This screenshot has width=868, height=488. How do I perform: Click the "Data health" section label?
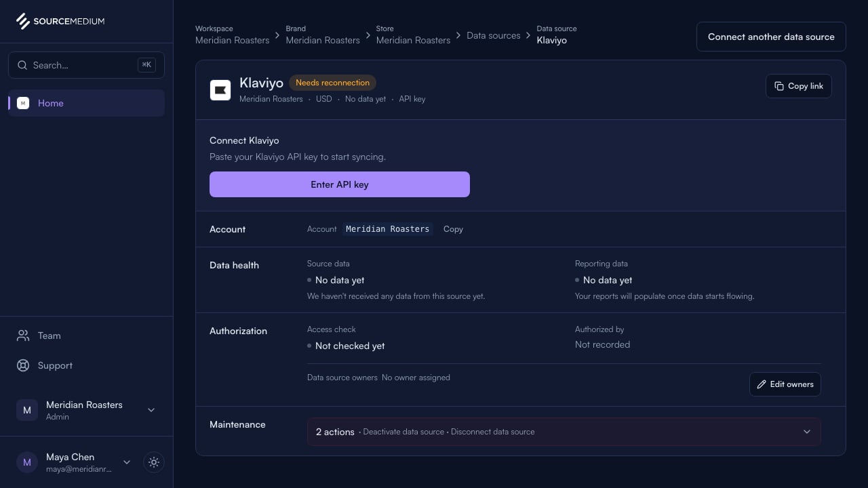tap(234, 265)
